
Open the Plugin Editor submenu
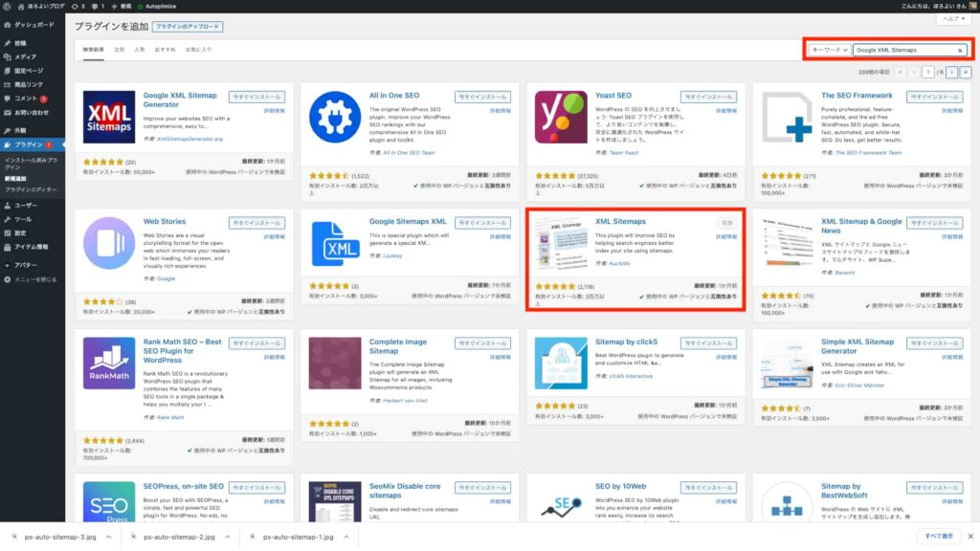(31, 189)
